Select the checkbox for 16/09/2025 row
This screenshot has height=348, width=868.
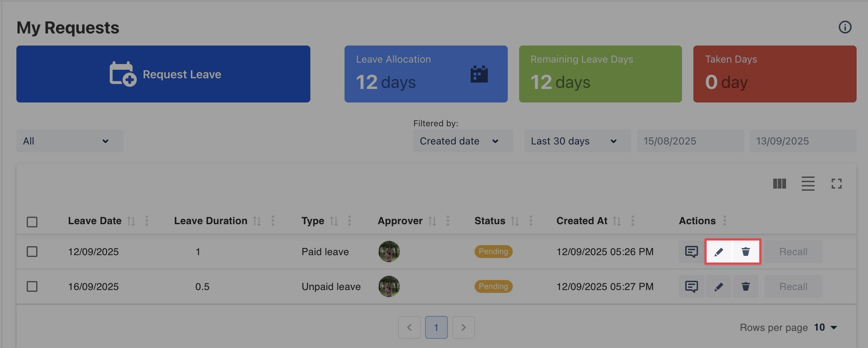click(x=32, y=286)
